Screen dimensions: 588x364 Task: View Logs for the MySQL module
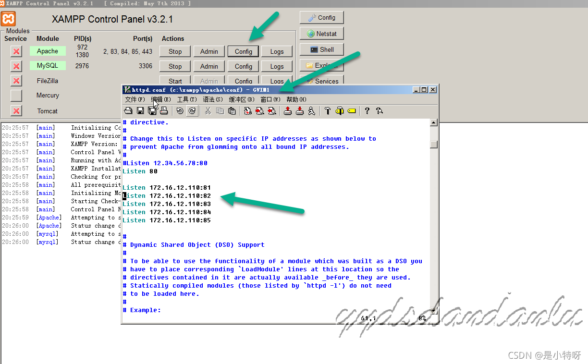pyautogui.click(x=277, y=66)
